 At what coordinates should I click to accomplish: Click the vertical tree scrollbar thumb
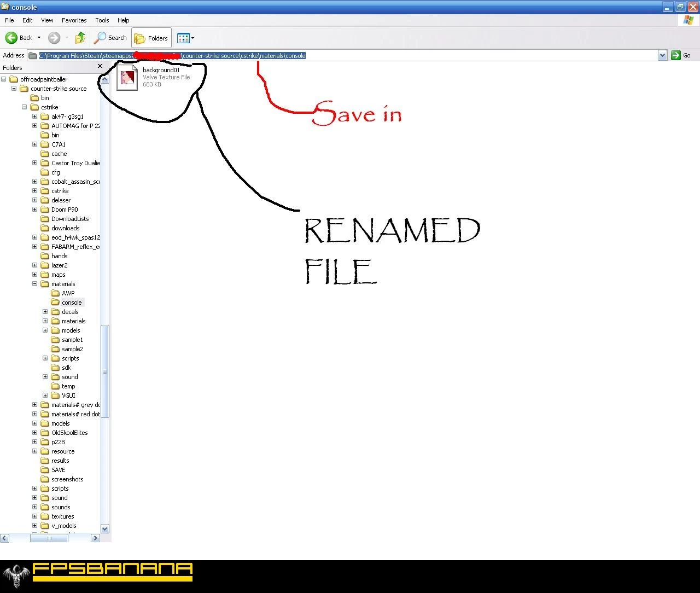105,371
